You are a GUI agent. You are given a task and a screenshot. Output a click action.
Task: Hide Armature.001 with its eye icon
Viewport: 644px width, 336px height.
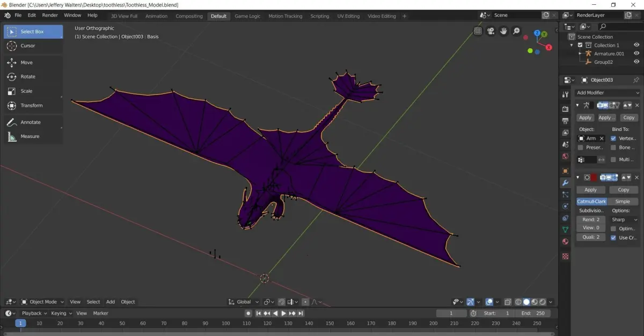pyautogui.click(x=636, y=54)
